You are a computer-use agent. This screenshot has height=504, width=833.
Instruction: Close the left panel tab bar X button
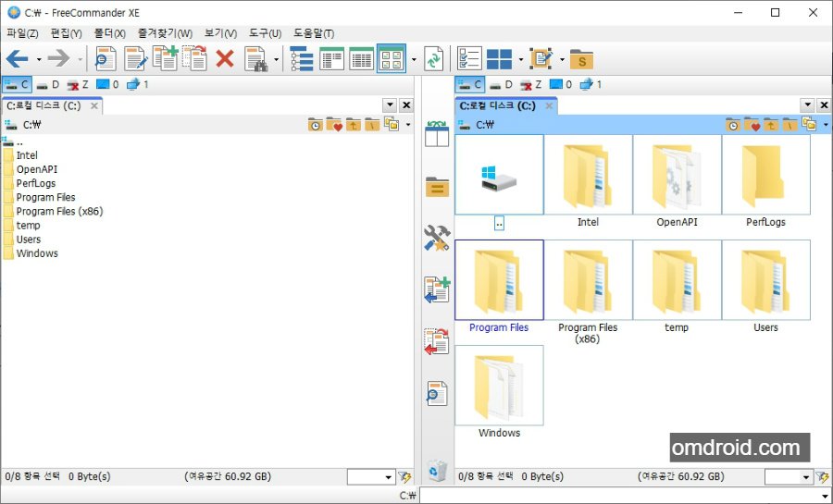(x=406, y=105)
